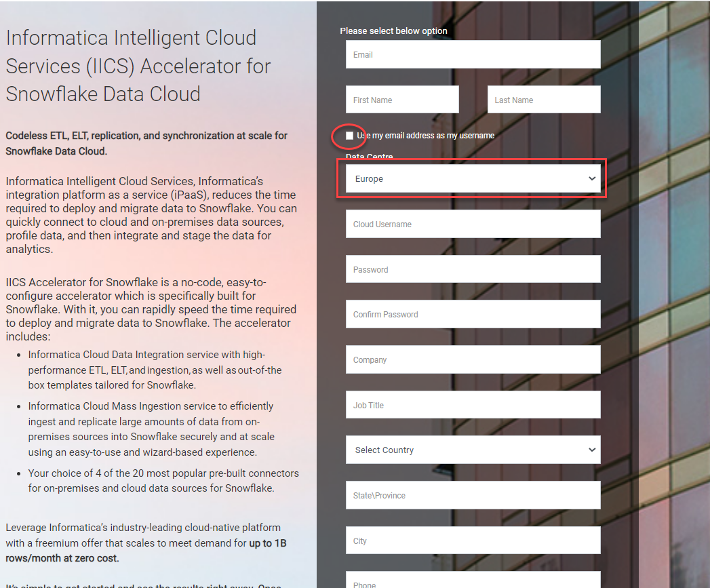Click the Company text field
The width and height of the screenshot is (710, 588).
click(473, 360)
